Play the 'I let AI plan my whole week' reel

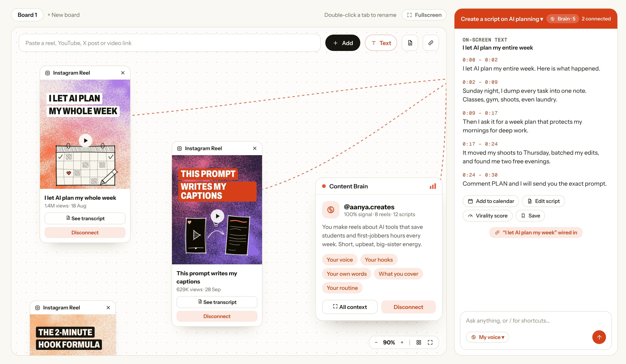86,141
